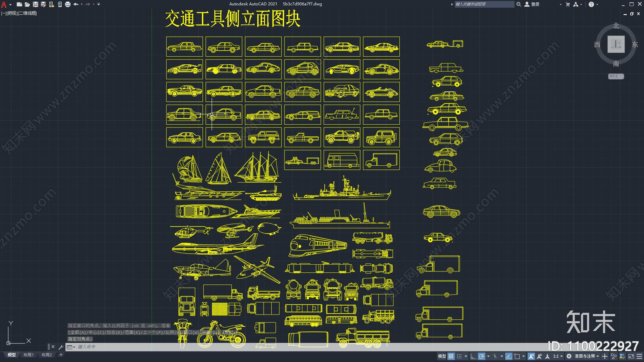Save the drawing with the floppy disk icon
Image resolution: width=644 pixels, height=362 pixels.
tap(35, 4)
